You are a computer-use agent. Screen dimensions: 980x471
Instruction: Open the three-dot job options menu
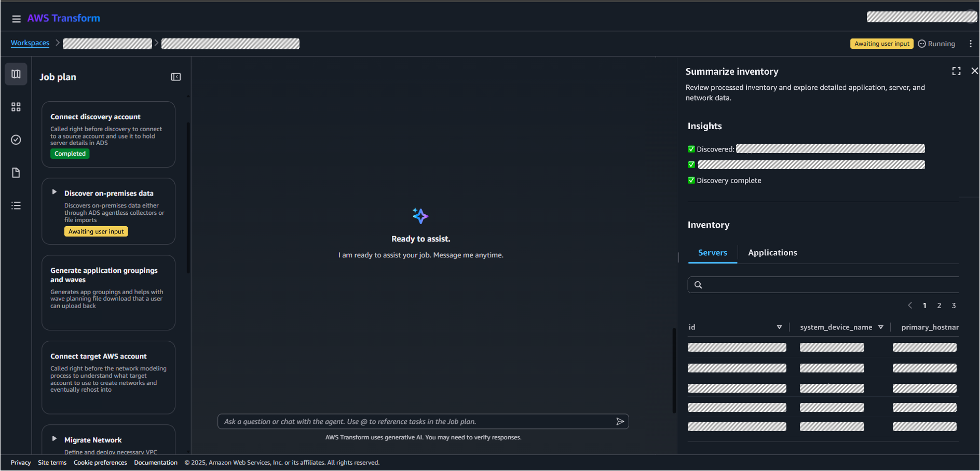[x=970, y=44]
